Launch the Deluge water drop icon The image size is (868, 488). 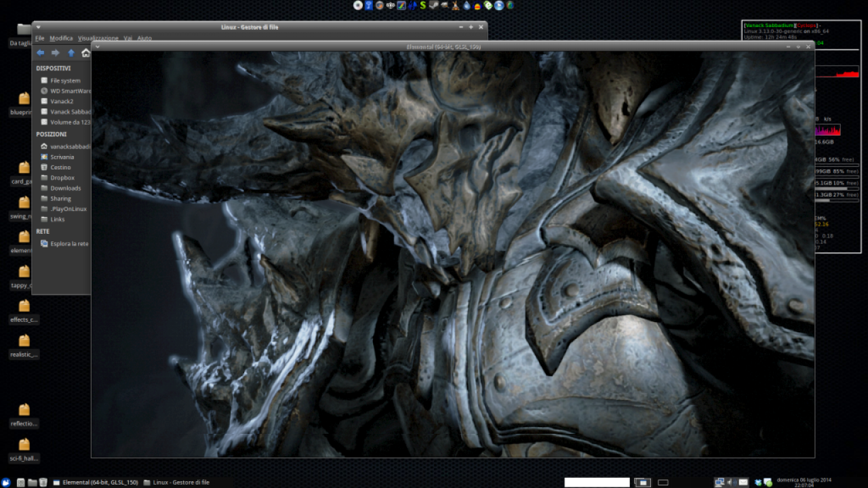pos(467,5)
